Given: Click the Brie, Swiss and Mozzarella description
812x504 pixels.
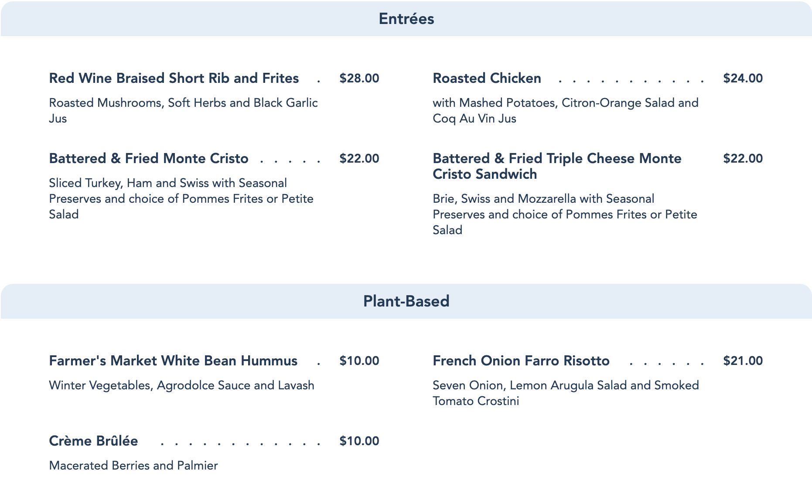Looking at the screenshot, I should coord(565,214).
